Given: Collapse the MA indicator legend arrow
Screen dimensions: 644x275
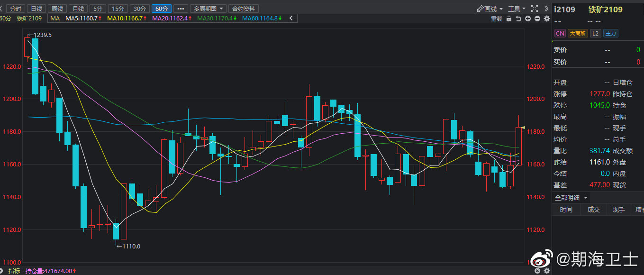Looking at the screenshot, I should point(291,18).
